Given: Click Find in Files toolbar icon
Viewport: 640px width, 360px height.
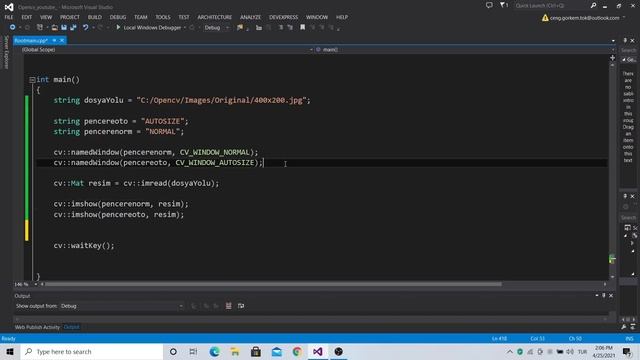Looking at the screenshot, I should tap(240, 27).
